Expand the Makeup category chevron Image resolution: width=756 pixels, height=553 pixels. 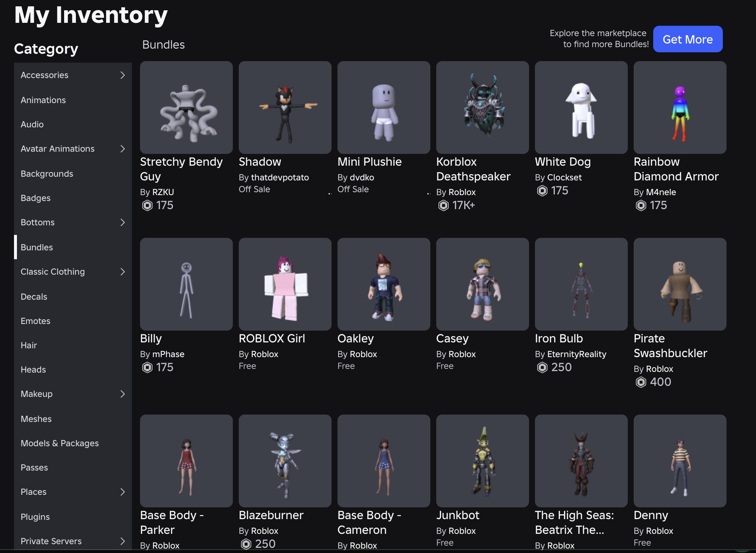click(123, 394)
